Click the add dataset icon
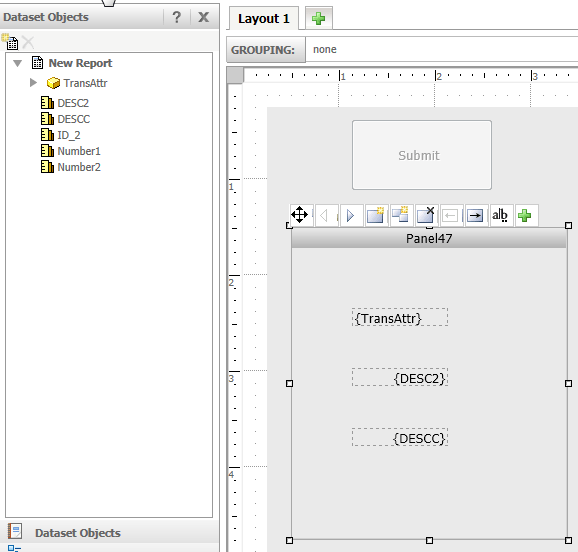 point(10,41)
